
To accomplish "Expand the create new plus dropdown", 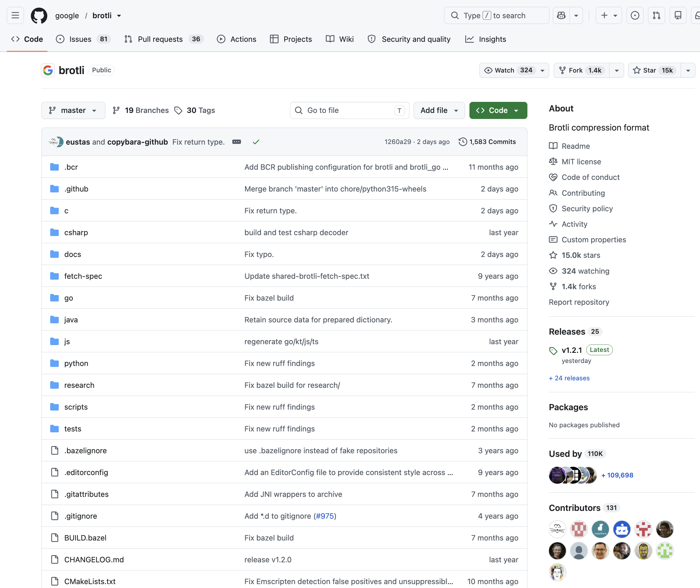I will pos(609,15).
